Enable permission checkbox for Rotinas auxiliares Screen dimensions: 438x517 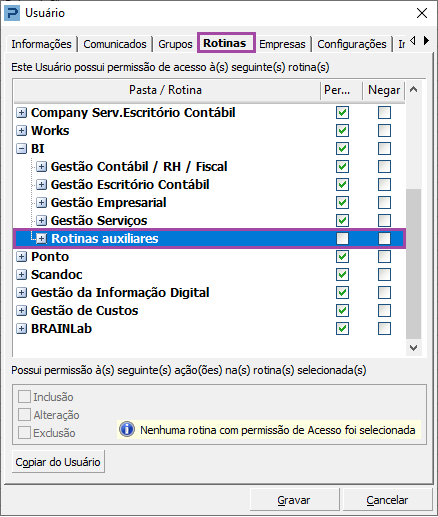point(342,238)
